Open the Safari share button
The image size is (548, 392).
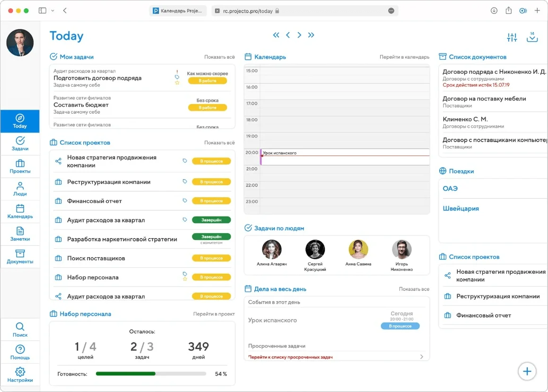pos(508,11)
